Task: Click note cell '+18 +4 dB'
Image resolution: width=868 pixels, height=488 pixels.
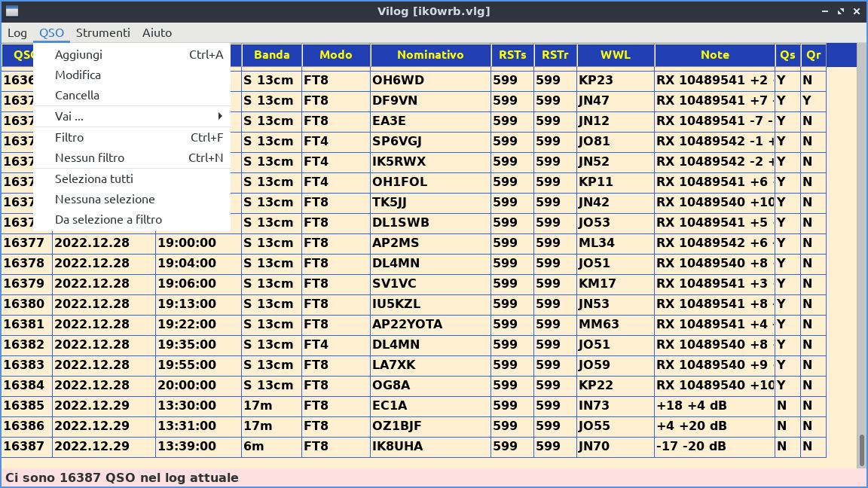Action: tap(714, 406)
